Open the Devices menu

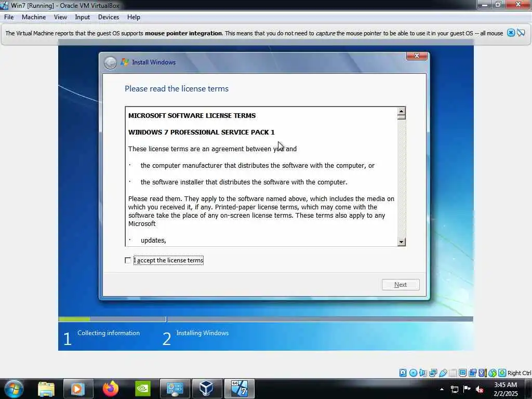click(x=109, y=17)
